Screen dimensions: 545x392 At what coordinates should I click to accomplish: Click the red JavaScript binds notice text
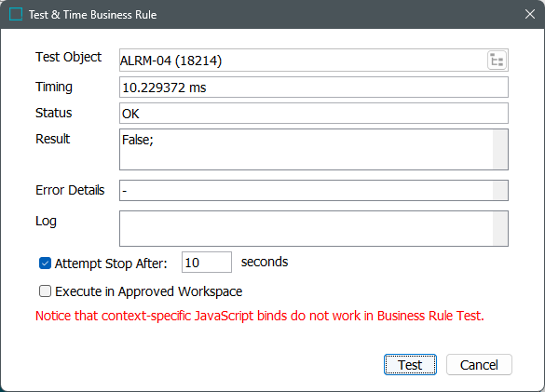point(260,316)
